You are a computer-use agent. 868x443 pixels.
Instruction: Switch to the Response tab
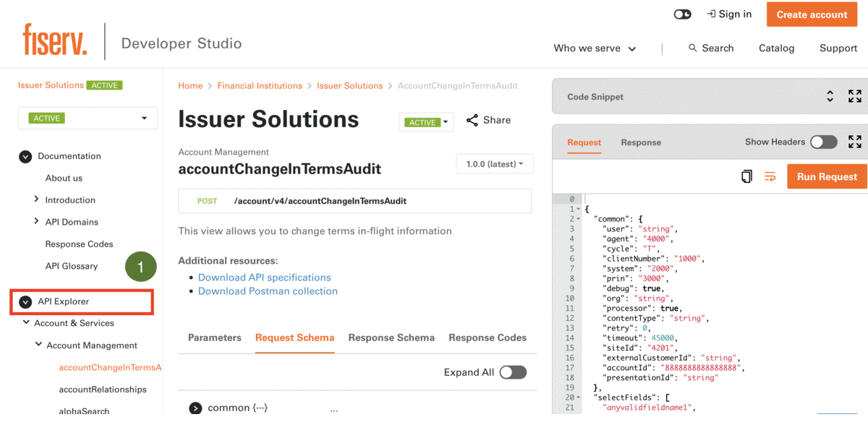(x=641, y=142)
